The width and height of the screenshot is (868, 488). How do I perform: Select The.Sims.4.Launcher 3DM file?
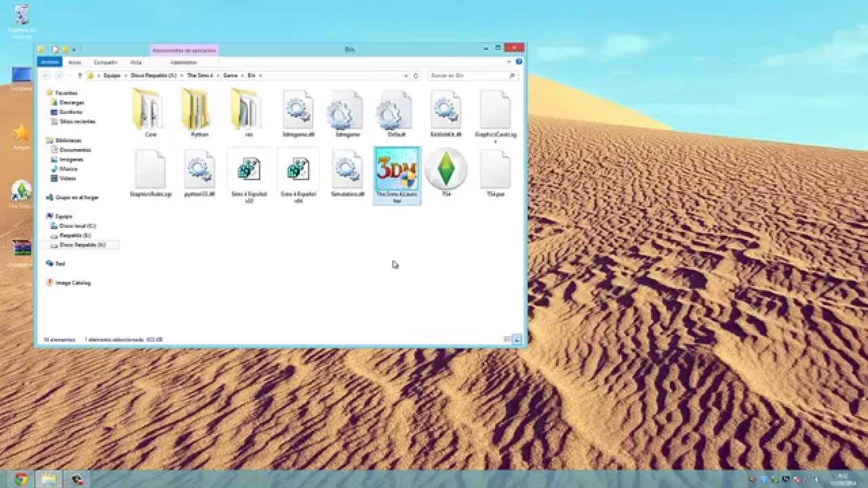tap(397, 176)
